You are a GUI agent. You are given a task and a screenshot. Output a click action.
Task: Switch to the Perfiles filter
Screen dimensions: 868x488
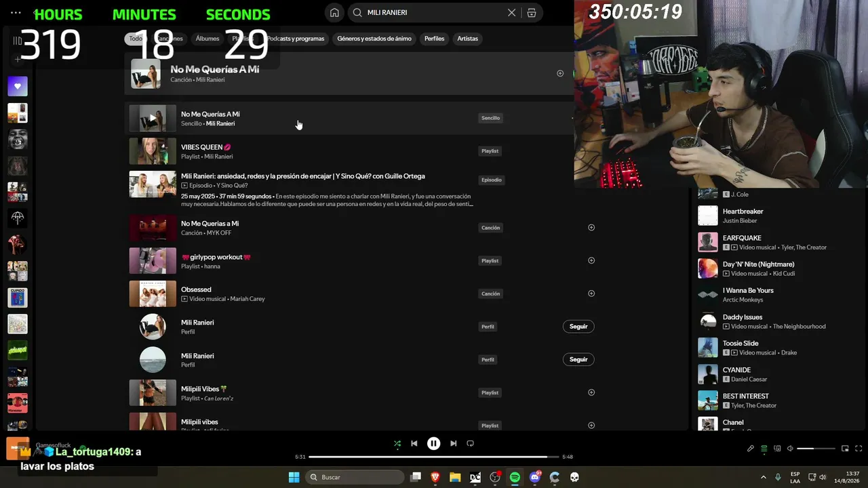(434, 39)
